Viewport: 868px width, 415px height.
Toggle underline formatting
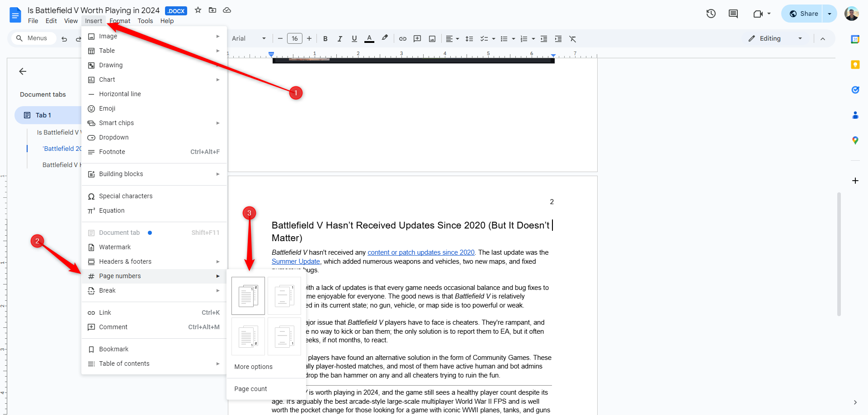click(354, 39)
